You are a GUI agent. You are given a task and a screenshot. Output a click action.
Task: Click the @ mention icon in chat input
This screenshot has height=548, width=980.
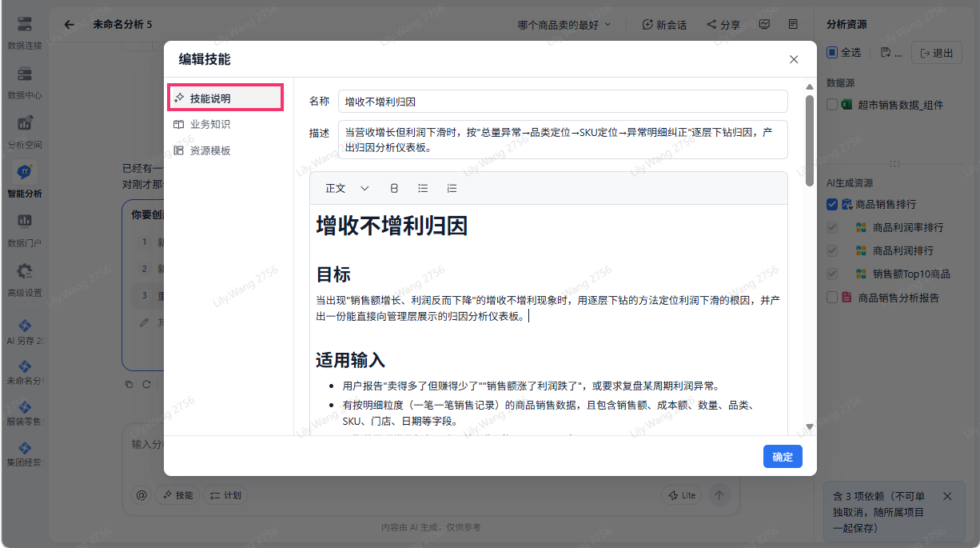(141, 495)
